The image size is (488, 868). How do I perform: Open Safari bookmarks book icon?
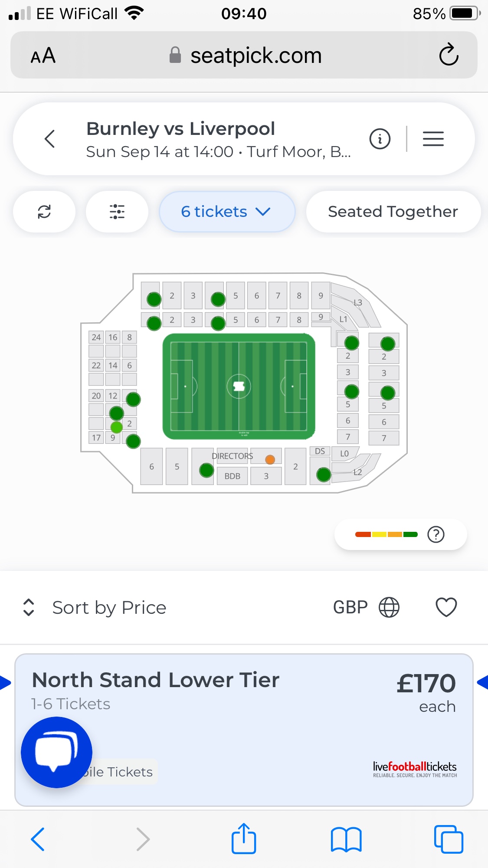pyautogui.click(x=346, y=839)
